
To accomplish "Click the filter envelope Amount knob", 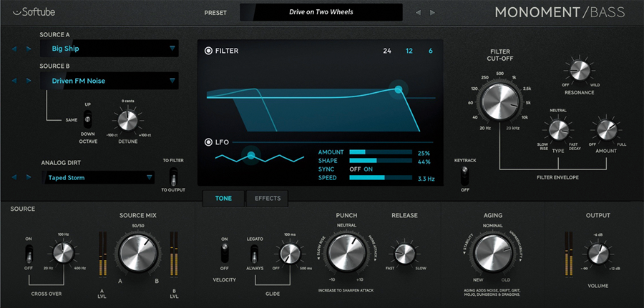I will [606, 130].
